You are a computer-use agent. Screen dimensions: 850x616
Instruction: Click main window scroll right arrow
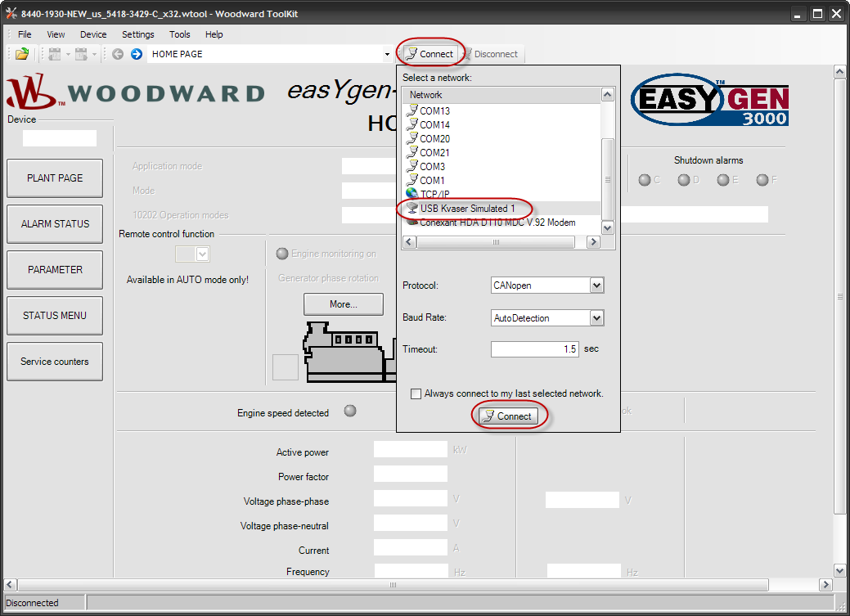pyautogui.click(x=825, y=585)
